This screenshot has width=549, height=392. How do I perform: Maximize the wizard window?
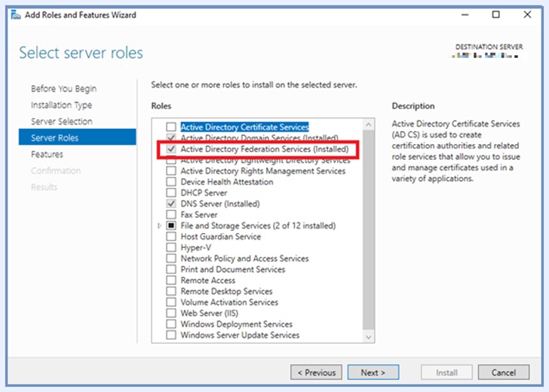[x=495, y=15]
